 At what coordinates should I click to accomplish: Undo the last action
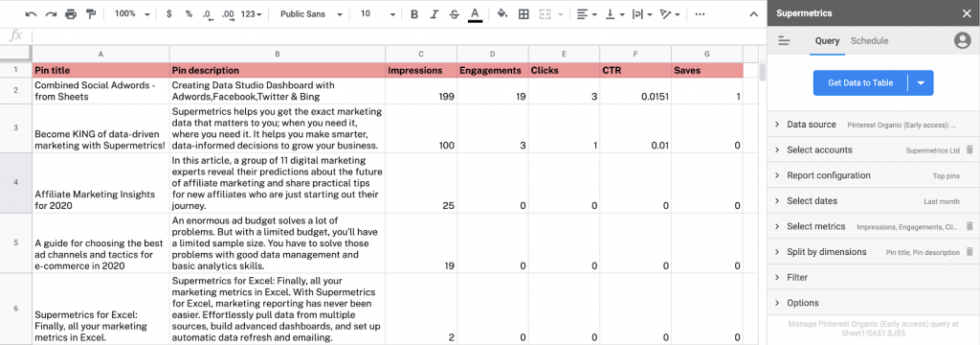click(32, 13)
